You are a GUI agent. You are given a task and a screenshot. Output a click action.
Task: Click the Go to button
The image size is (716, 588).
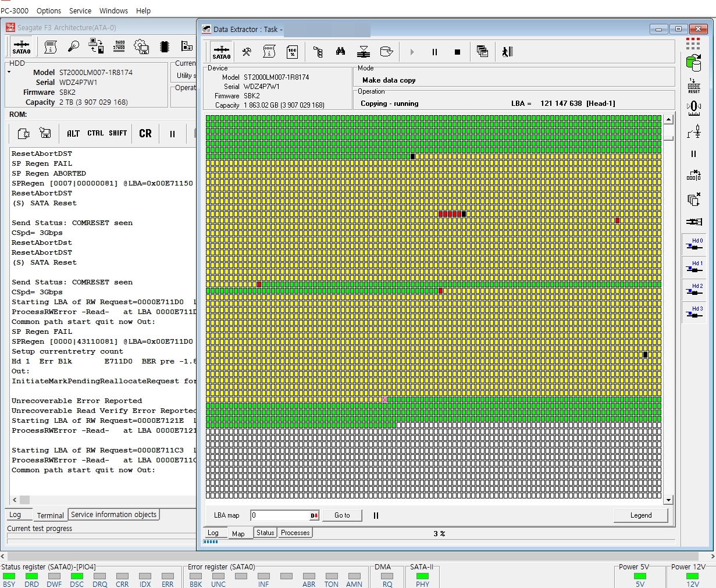(x=342, y=515)
